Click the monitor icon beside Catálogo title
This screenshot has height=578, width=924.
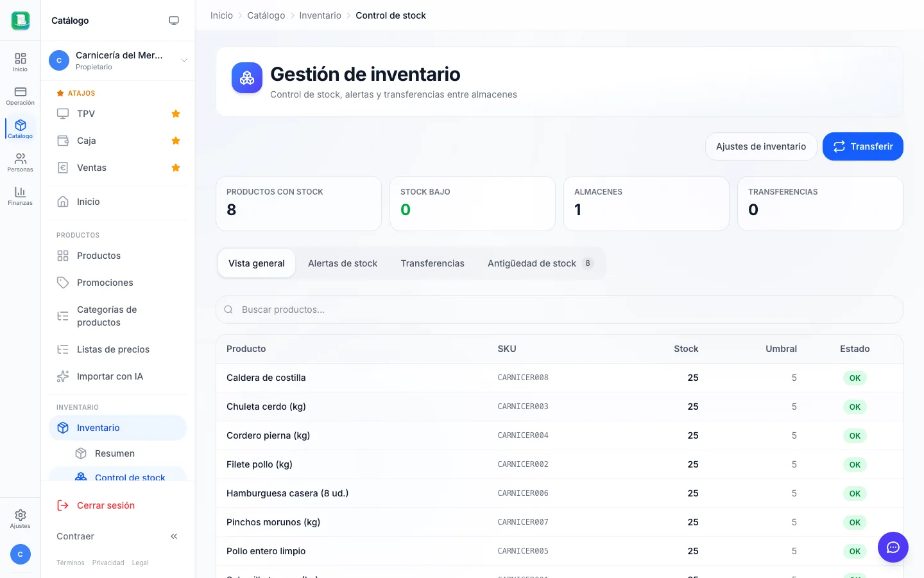pos(174,21)
